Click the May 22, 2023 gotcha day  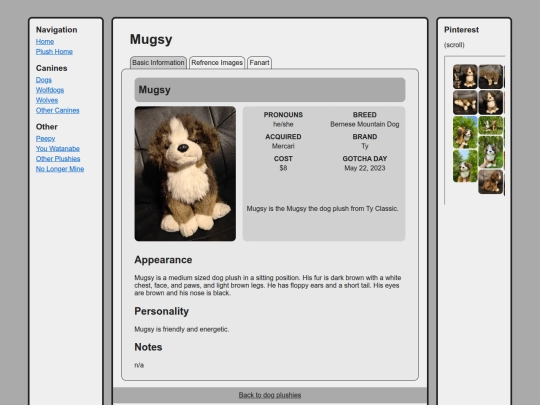coord(365,168)
